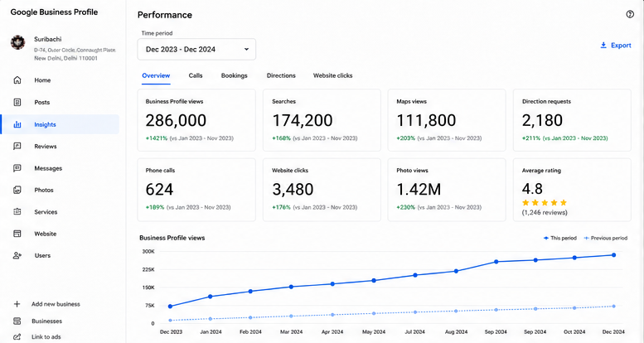Click the Posts document icon

(x=17, y=102)
